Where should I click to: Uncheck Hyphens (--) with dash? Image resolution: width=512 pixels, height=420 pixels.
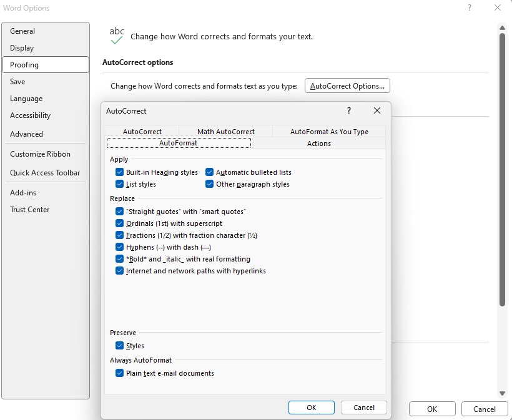click(119, 247)
